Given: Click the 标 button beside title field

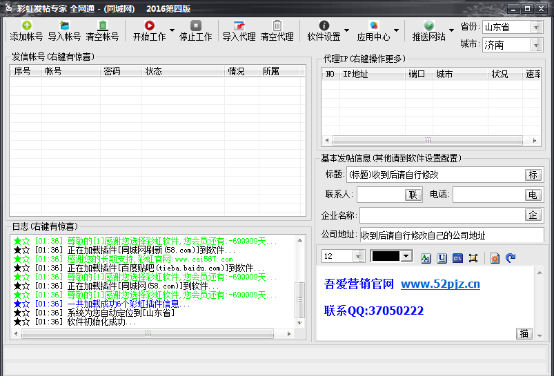Looking at the screenshot, I should pos(533,175).
